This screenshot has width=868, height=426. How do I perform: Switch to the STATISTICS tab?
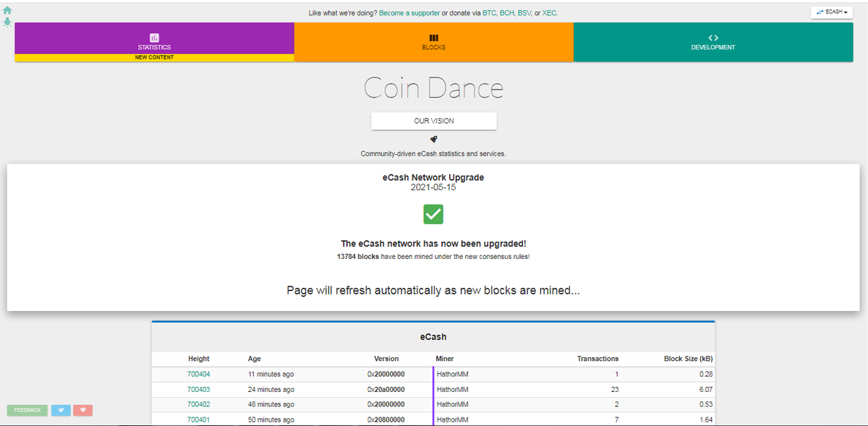pos(154,42)
